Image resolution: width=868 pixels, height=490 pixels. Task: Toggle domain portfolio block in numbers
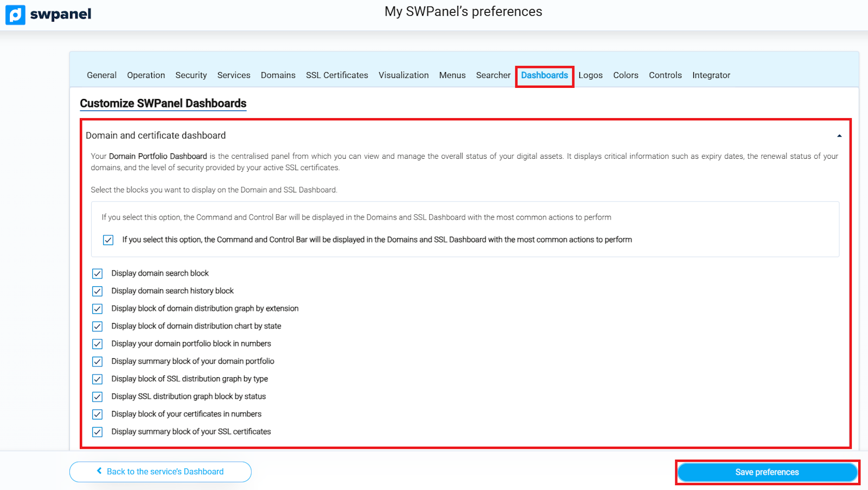pyautogui.click(x=98, y=344)
